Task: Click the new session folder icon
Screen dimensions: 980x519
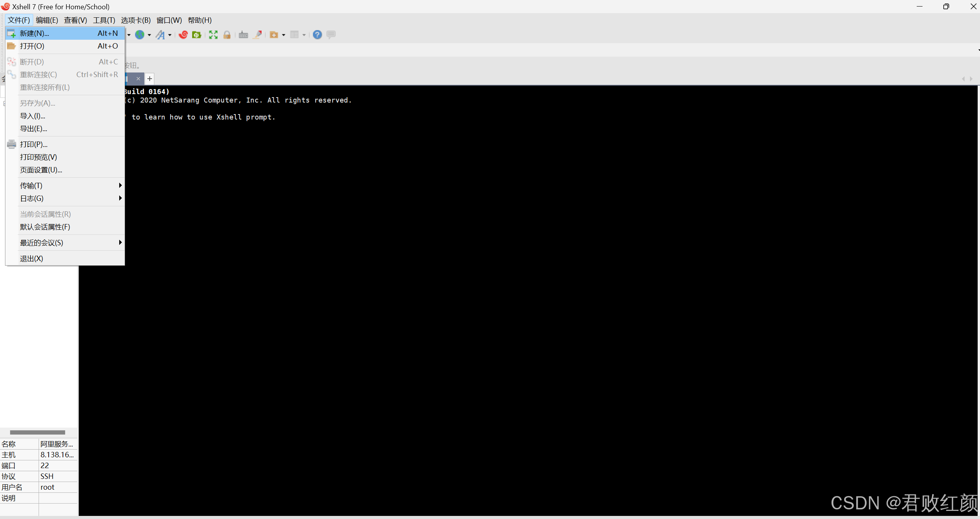Action: pos(274,35)
